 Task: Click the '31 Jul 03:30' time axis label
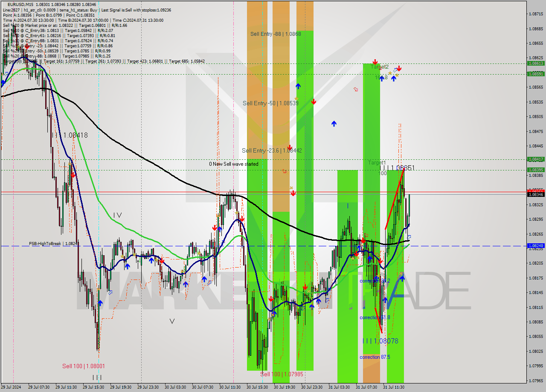(x=339, y=387)
